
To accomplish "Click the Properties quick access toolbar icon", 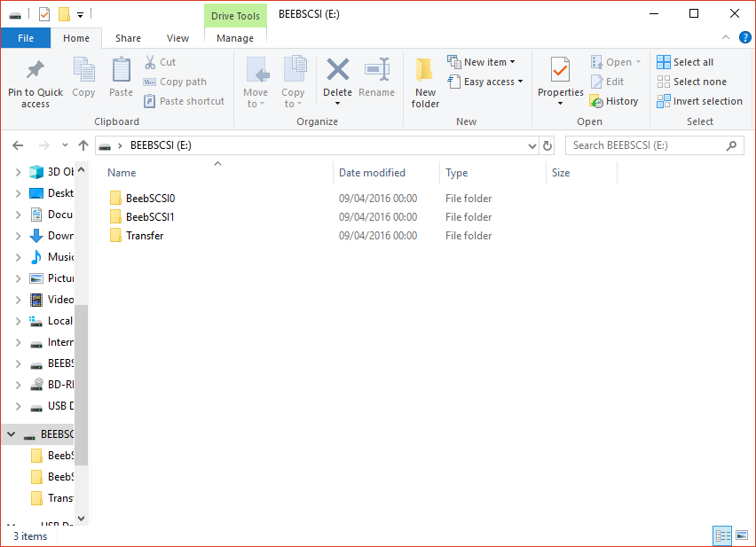I will pos(43,14).
